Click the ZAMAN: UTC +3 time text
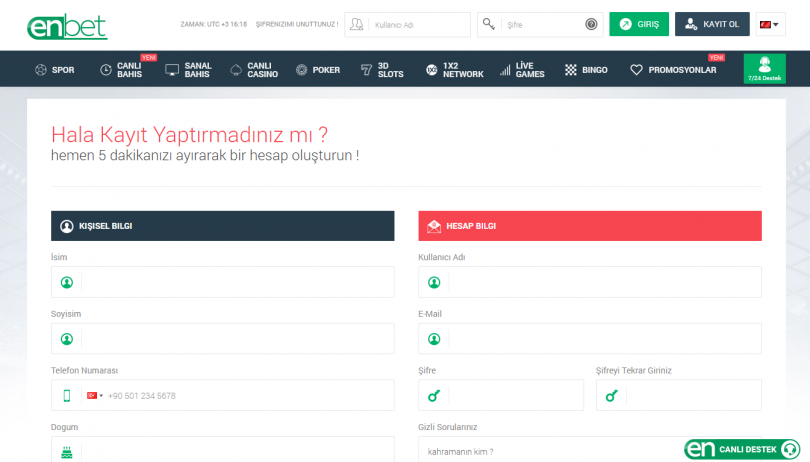Image resolution: width=810 pixels, height=462 pixels. [x=213, y=24]
